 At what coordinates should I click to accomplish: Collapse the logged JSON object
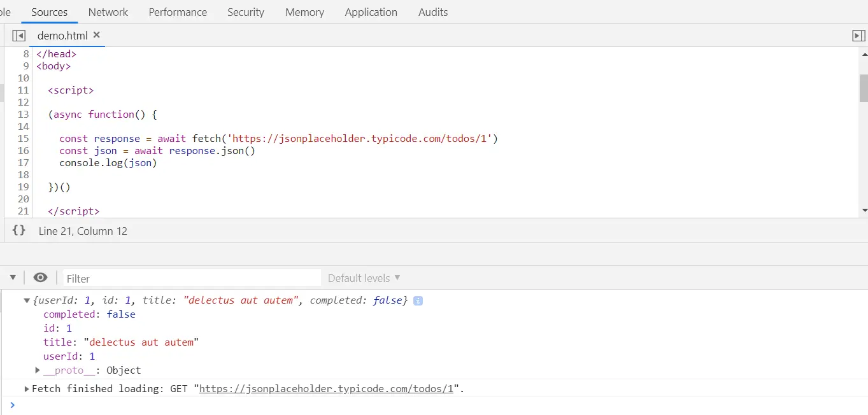click(27, 300)
